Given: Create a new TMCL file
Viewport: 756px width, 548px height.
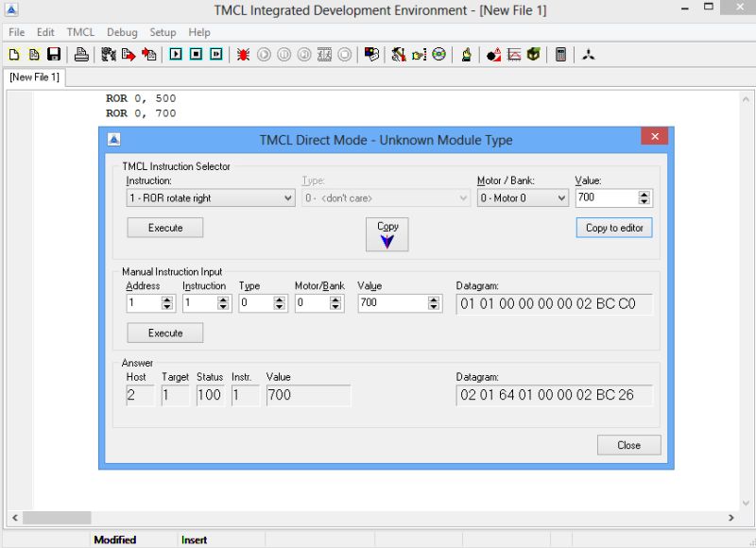Looking at the screenshot, I should [13, 55].
